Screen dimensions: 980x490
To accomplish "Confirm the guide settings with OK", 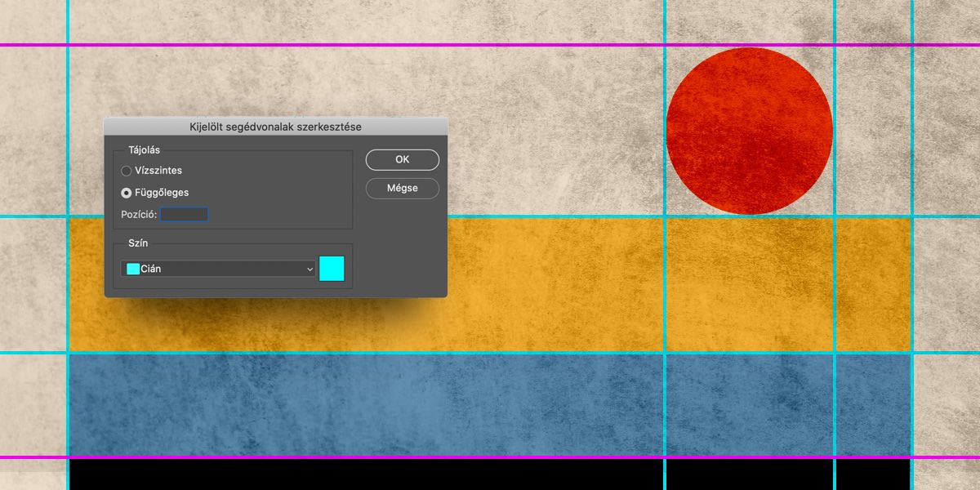I will coord(402,159).
